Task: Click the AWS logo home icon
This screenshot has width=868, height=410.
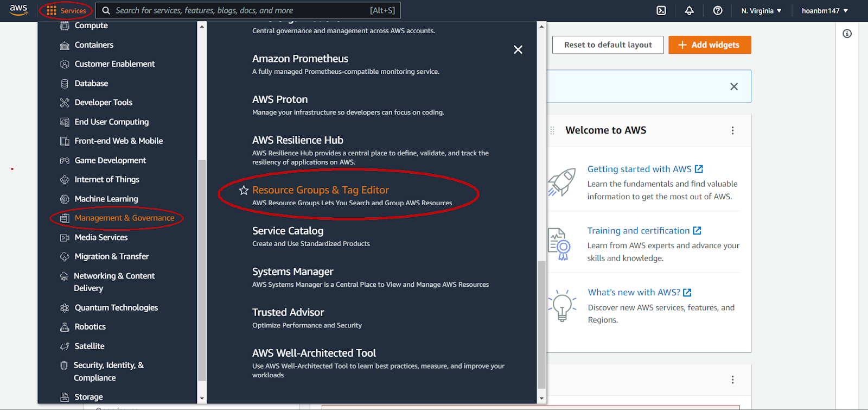Action: pos(18,10)
